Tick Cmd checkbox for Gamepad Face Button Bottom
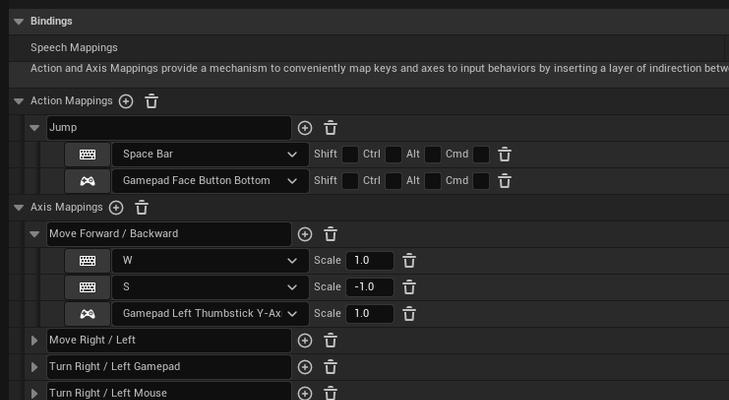Image resolution: width=729 pixels, height=400 pixels. (x=481, y=181)
